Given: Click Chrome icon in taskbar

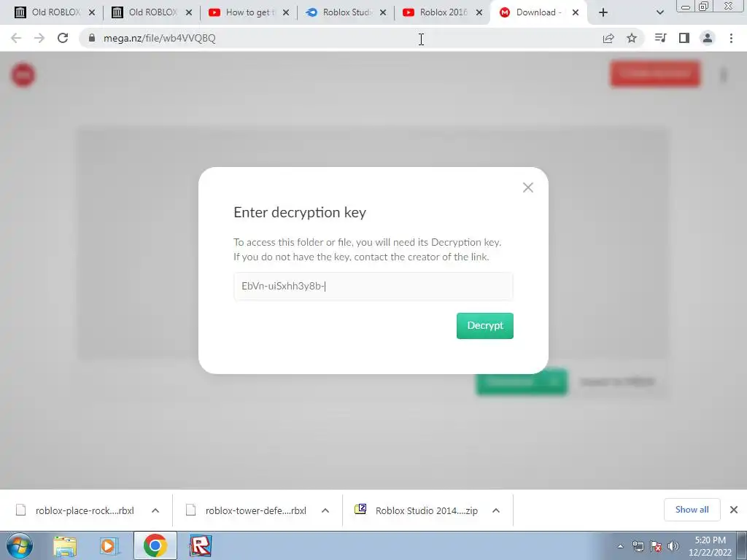Looking at the screenshot, I should pos(155,545).
